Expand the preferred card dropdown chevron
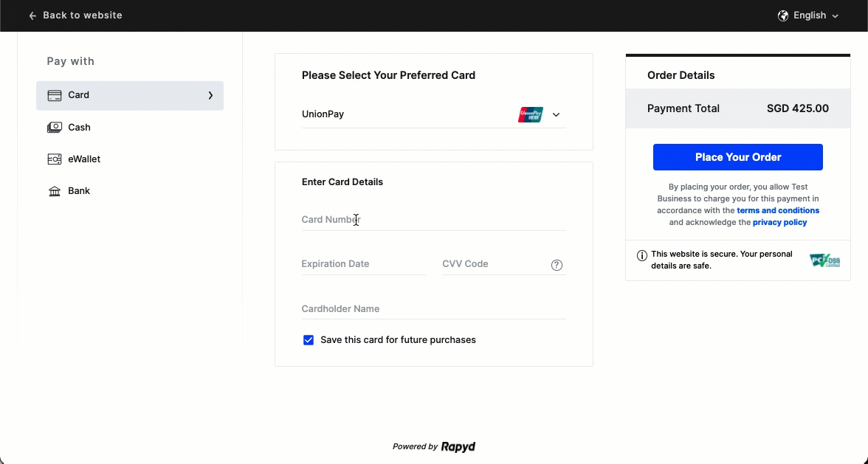 557,114
